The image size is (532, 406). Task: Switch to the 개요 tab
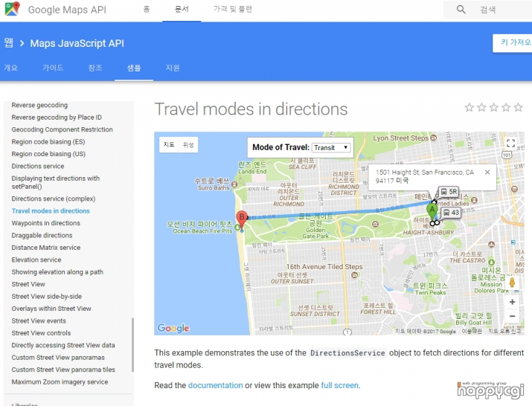click(10, 68)
